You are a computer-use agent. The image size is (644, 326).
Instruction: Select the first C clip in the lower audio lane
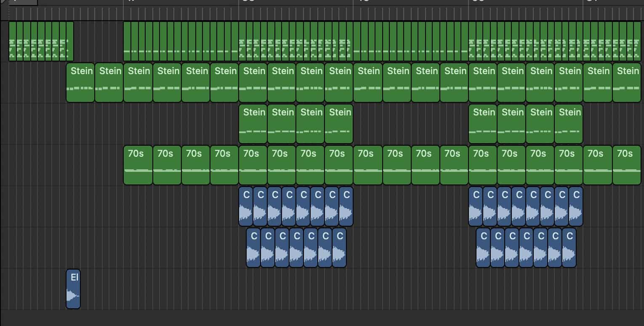pyautogui.click(x=253, y=248)
